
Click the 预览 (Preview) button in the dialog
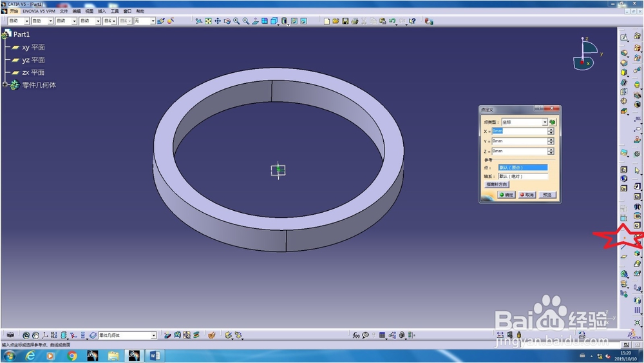tap(547, 195)
